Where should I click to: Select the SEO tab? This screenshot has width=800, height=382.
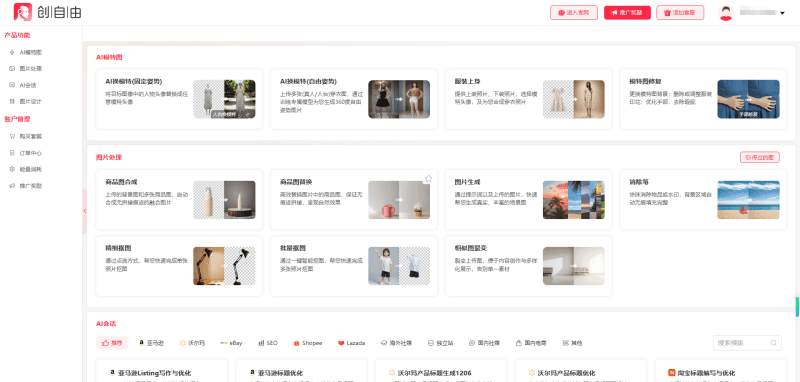click(x=268, y=343)
